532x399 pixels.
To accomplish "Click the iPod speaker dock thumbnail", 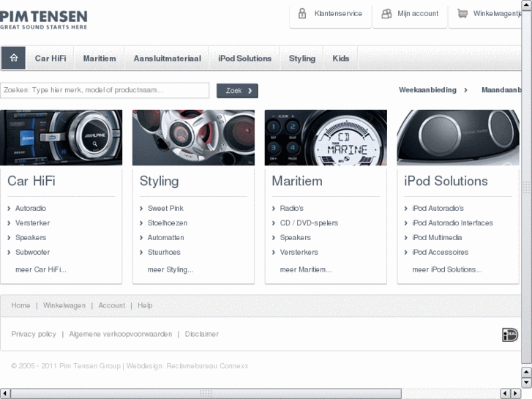I will (458, 138).
